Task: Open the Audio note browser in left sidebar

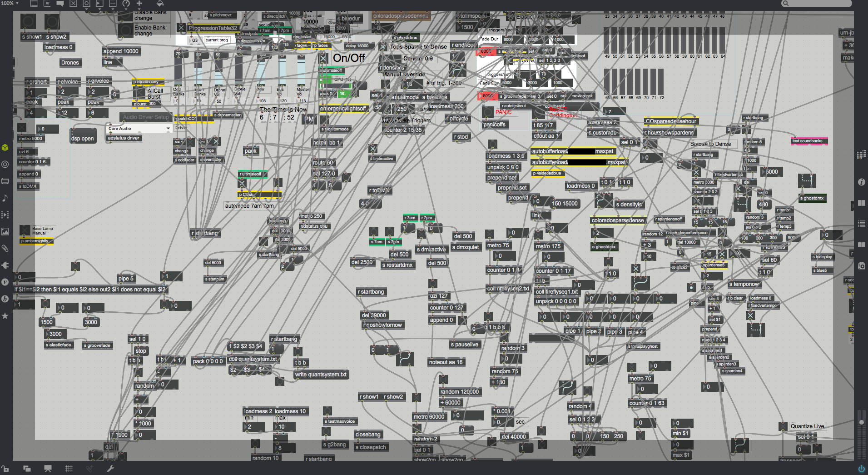Action: [x=5, y=198]
